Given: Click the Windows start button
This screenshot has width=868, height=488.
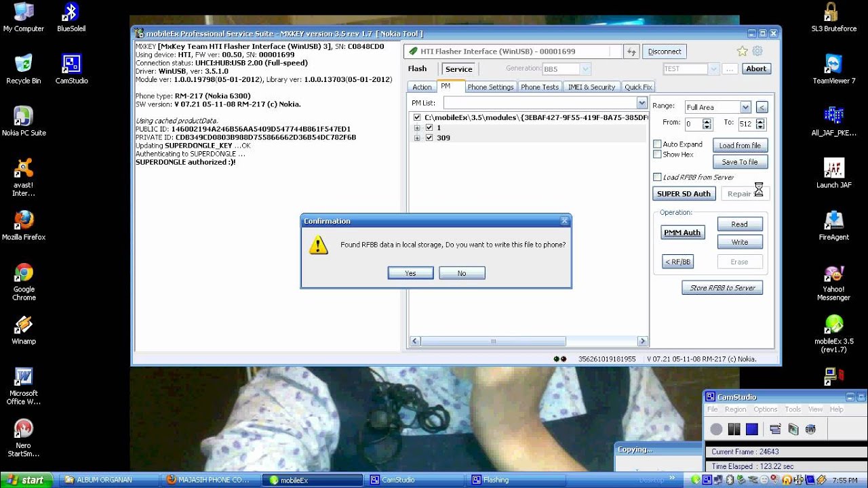Looking at the screenshot, I should 27,480.
